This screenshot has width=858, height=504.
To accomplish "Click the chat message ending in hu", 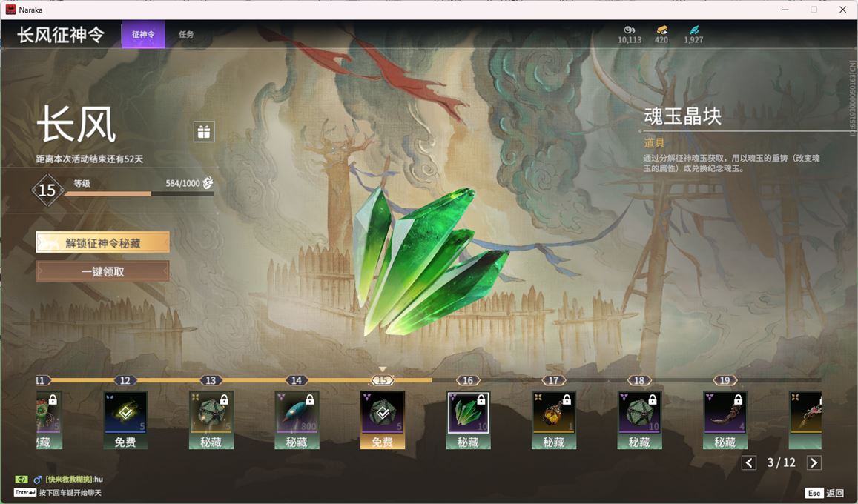I will [74, 480].
